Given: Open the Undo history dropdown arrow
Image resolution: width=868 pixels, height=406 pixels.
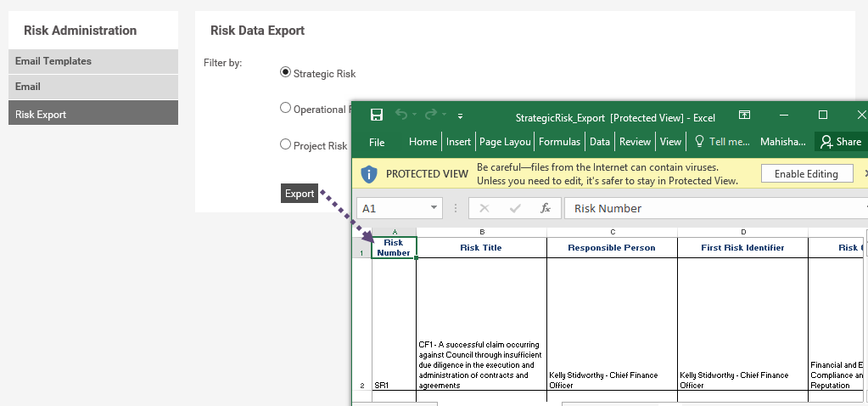Looking at the screenshot, I should [415, 116].
